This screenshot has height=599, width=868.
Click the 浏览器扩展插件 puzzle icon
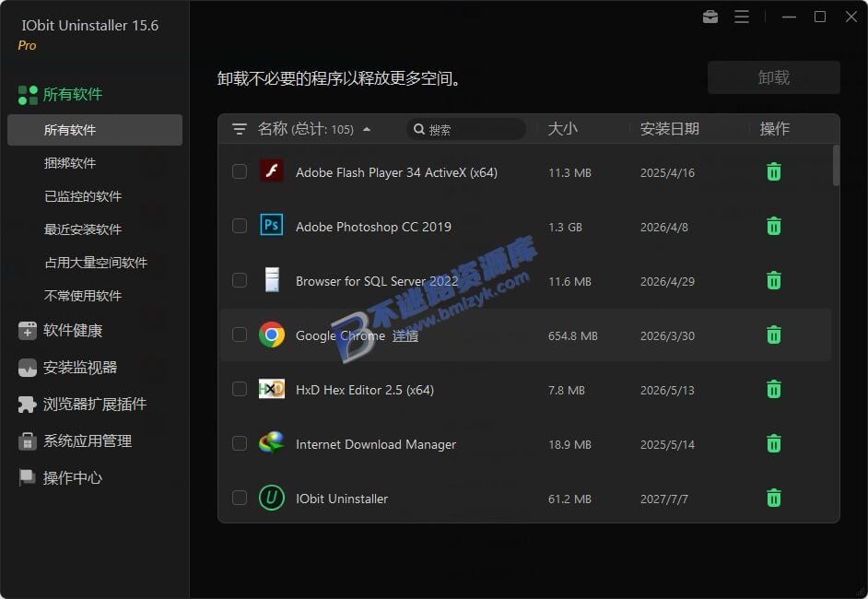tap(27, 405)
